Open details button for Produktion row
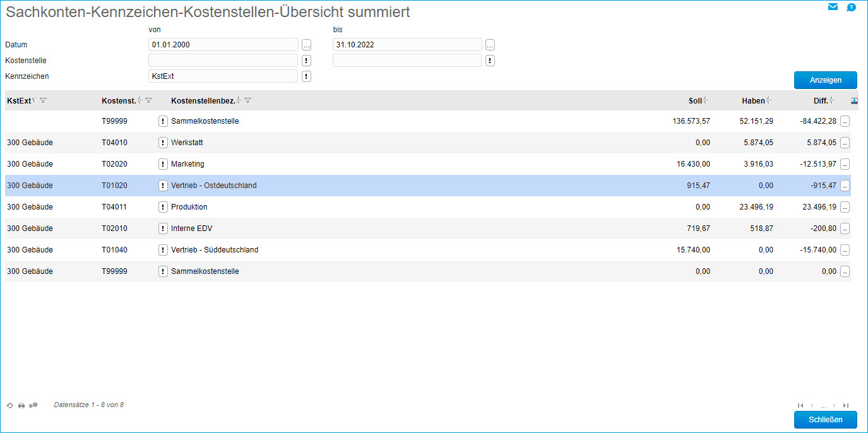Screen dimensions: 868x433 click(845, 207)
